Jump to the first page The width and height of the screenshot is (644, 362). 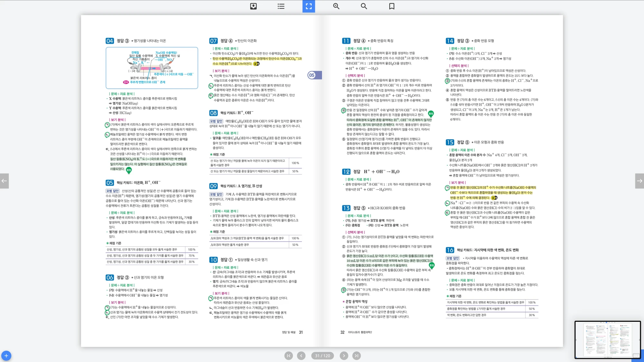pyautogui.click(x=289, y=356)
